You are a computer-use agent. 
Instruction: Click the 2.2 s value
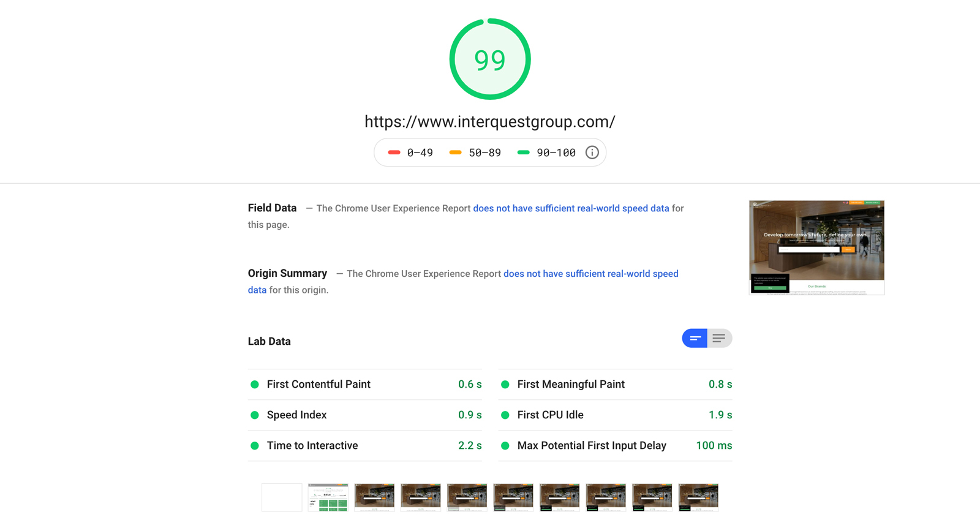(470, 446)
